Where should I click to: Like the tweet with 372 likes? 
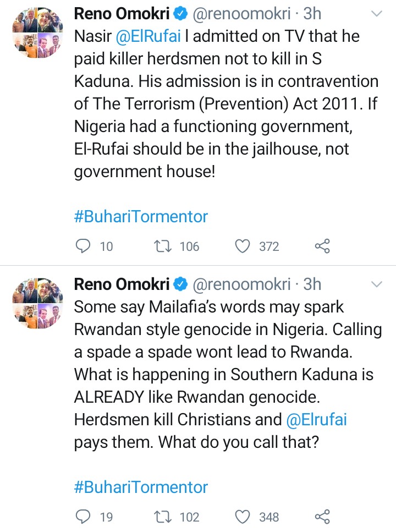[x=243, y=246]
